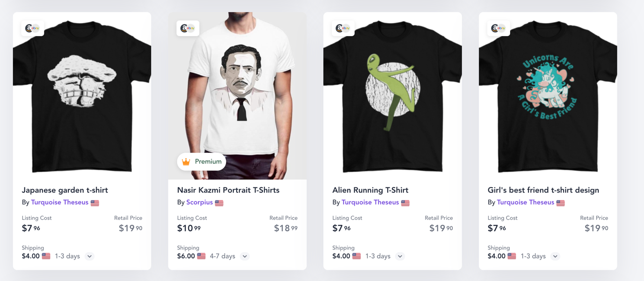
Task: Open the Japanese garden t-shirt listing title
Action: [x=65, y=190]
